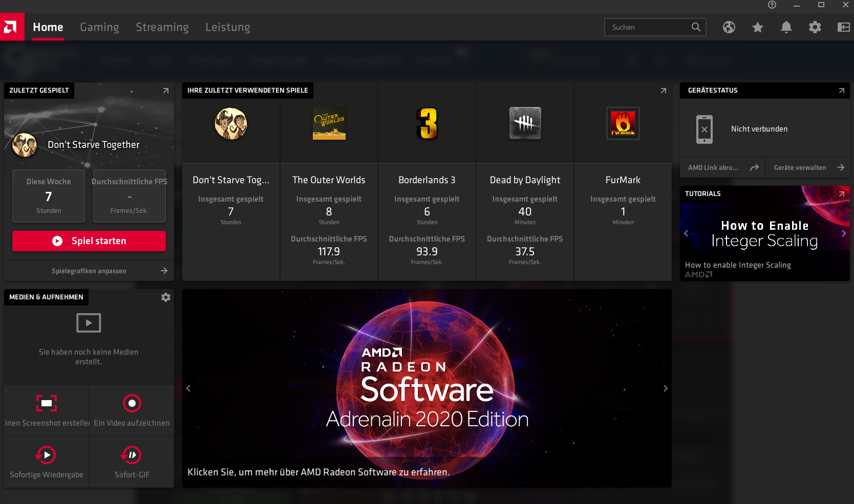Open the settings gear in the header

[815, 27]
